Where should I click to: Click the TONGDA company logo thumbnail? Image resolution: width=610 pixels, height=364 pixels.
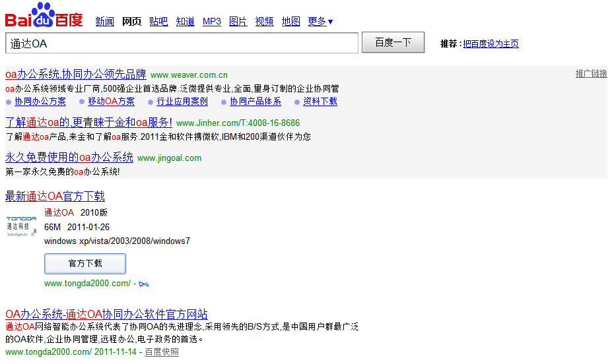(x=21, y=226)
